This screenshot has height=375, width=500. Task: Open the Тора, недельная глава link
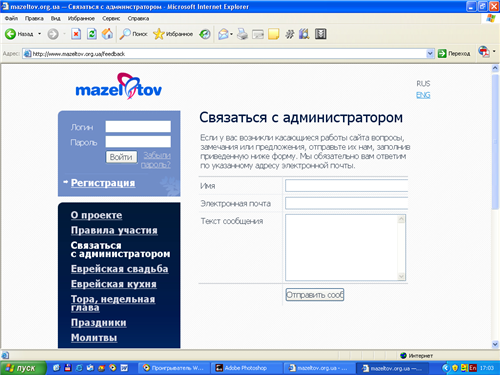point(113,303)
